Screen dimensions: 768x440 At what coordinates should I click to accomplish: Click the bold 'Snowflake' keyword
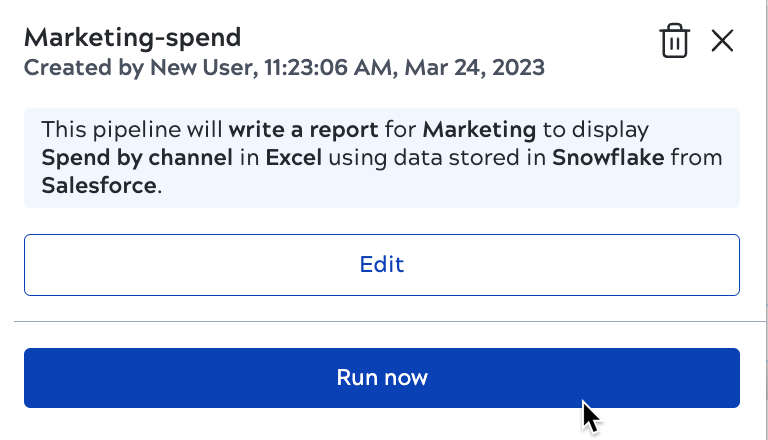pos(608,158)
